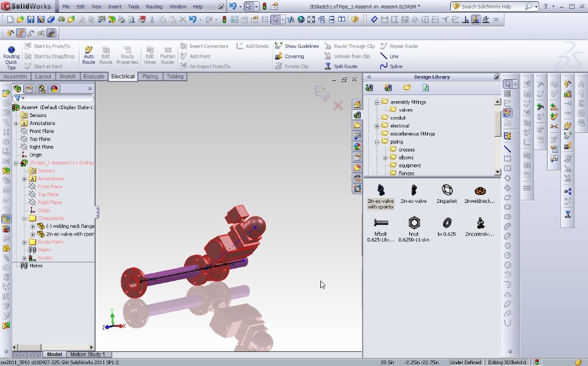This screenshot has height=366, width=588.
Task: Open the Insert menu
Action: [115, 6]
